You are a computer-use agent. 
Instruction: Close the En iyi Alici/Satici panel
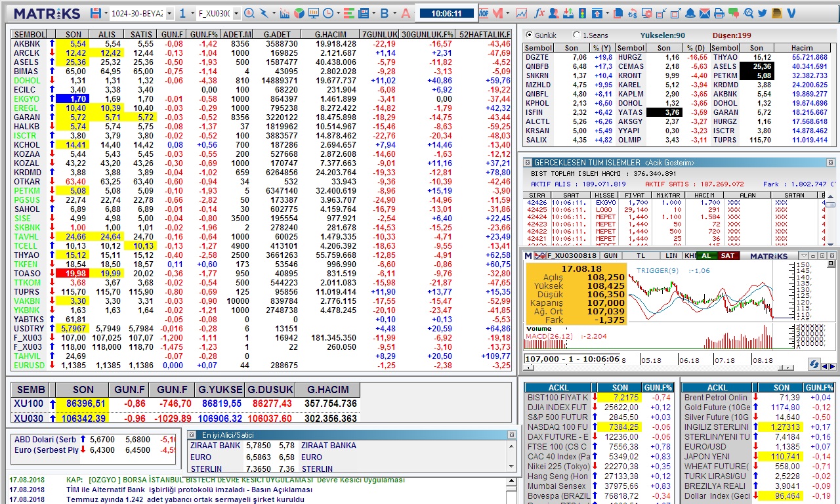[511, 434]
